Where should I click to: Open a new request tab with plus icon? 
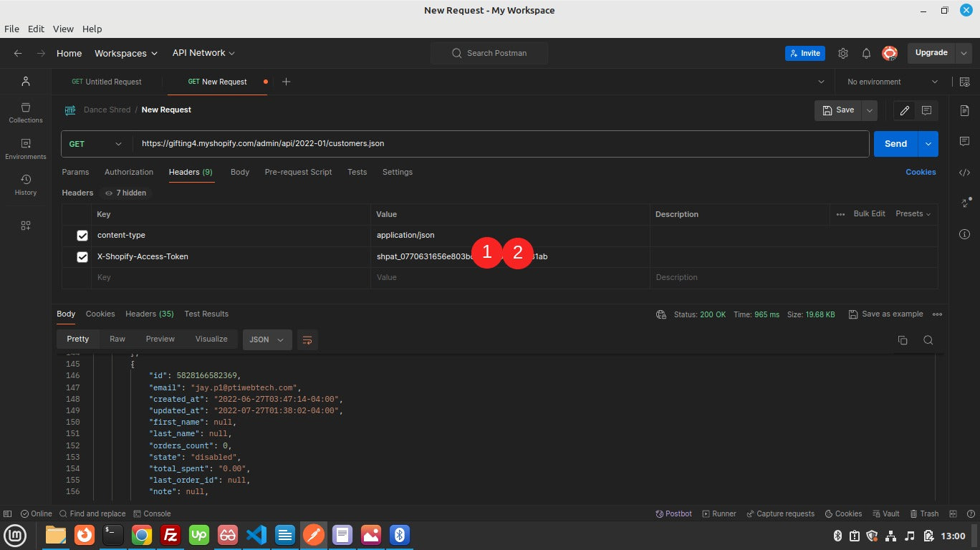286,82
